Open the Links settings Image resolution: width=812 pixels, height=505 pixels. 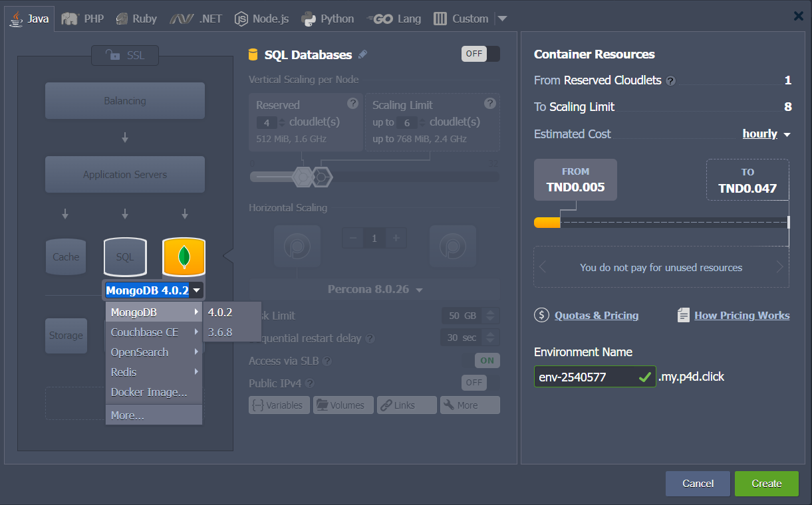pos(407,405)
